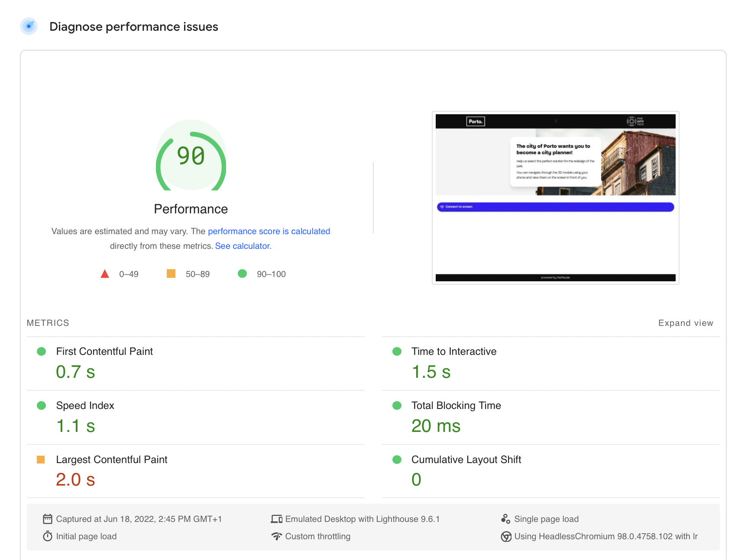This screenshot has width=751, height=560.
Task: Open the performance score is calculated link
Action: pyautogui.click(x=269, y=231)
